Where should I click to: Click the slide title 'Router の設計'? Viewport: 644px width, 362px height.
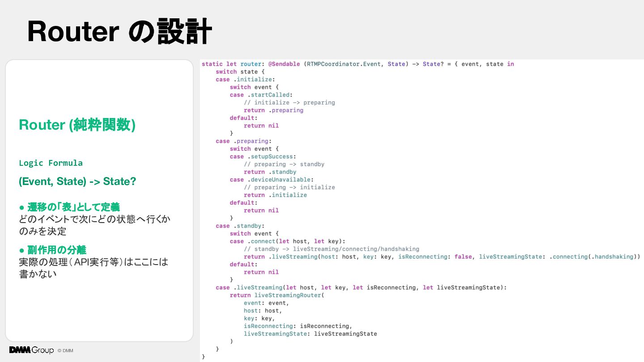(x=119, y=32)
